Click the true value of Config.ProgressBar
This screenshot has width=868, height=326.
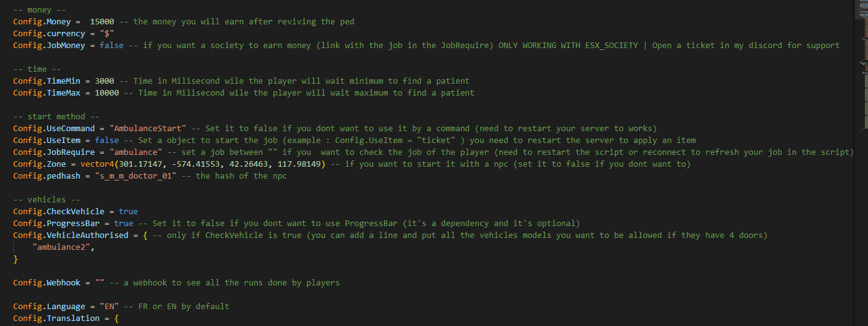124,224
